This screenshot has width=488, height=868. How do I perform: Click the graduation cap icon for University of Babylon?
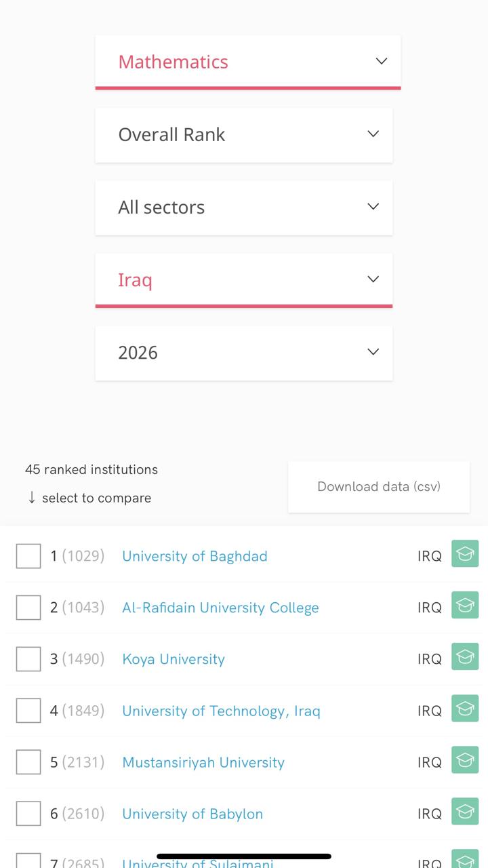(465, 811)
